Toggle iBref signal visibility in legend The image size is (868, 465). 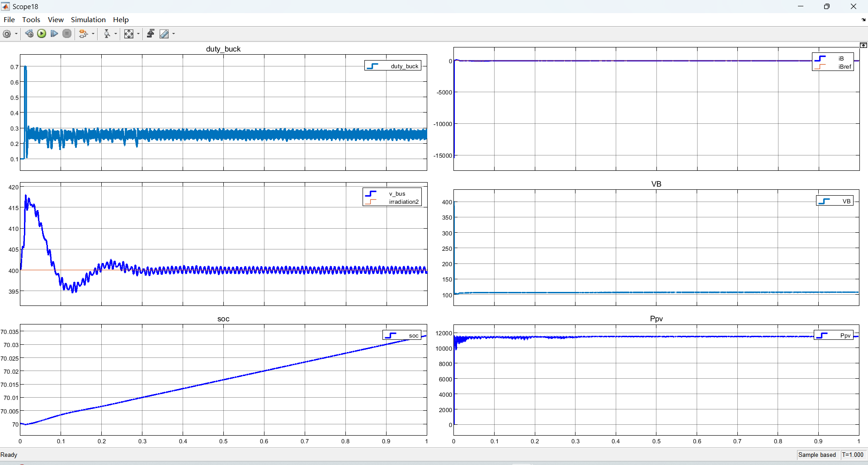(x=844, y=67)
